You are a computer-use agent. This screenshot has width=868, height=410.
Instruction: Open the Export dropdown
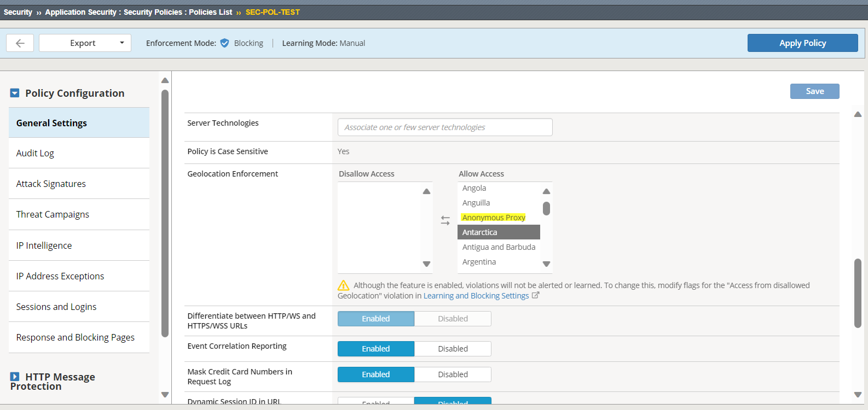(x=85, y=43)
